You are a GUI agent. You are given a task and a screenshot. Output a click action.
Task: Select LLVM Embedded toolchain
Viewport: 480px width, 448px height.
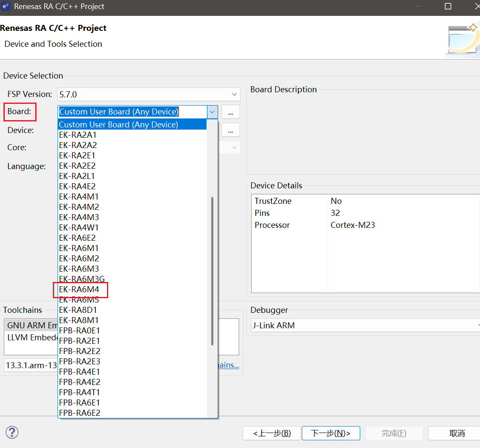click(x=32, y=338)
